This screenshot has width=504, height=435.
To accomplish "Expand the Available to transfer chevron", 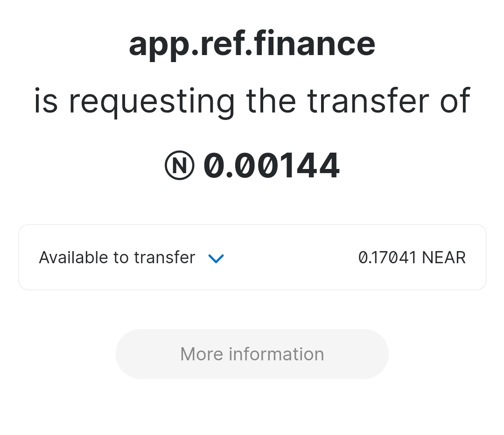I will [x=216, y=258].
